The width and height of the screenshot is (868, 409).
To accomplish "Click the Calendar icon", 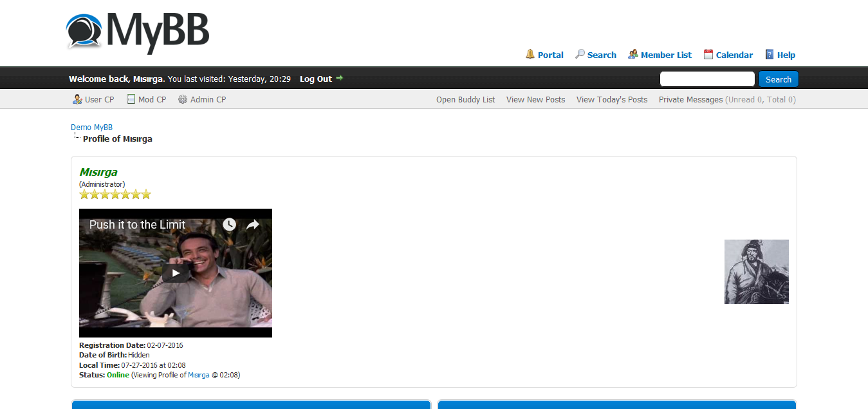I will [708, 54].
